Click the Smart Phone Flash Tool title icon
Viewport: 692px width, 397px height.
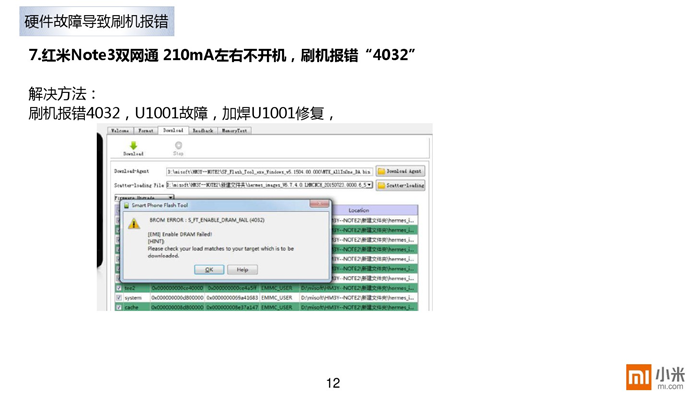pos(126,205)
